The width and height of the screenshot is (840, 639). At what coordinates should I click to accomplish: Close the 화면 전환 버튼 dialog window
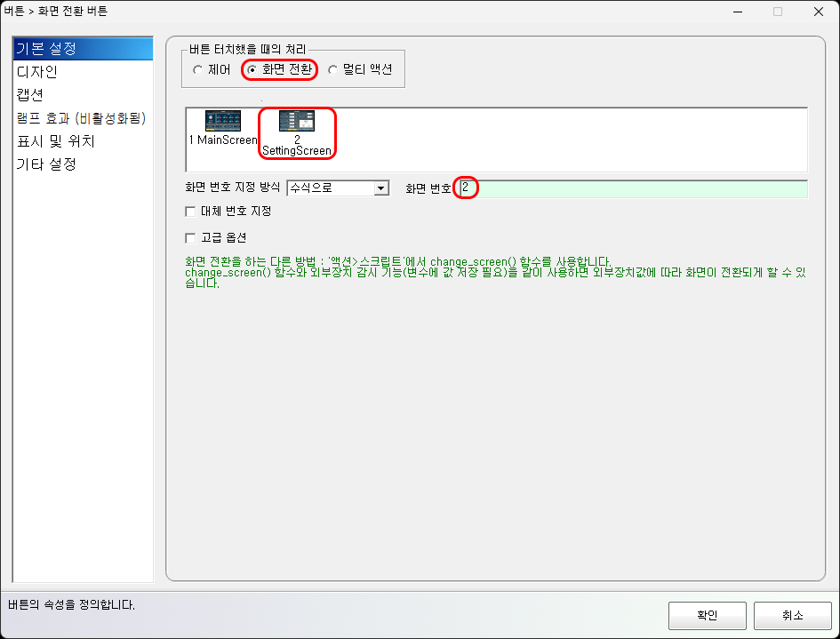(819, 12)
